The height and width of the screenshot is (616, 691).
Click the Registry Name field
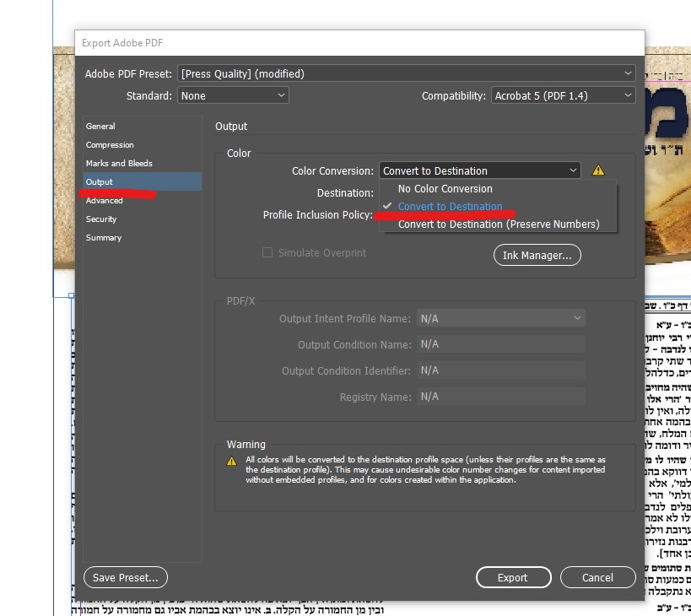[x=500, y=397]
